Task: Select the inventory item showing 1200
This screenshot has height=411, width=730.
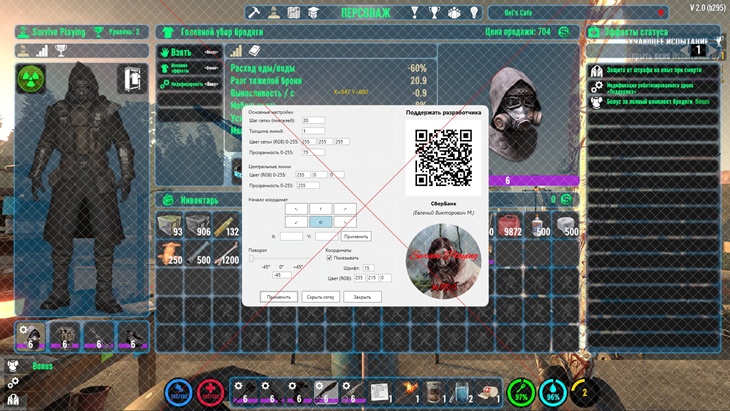Action: pos(226,254)
